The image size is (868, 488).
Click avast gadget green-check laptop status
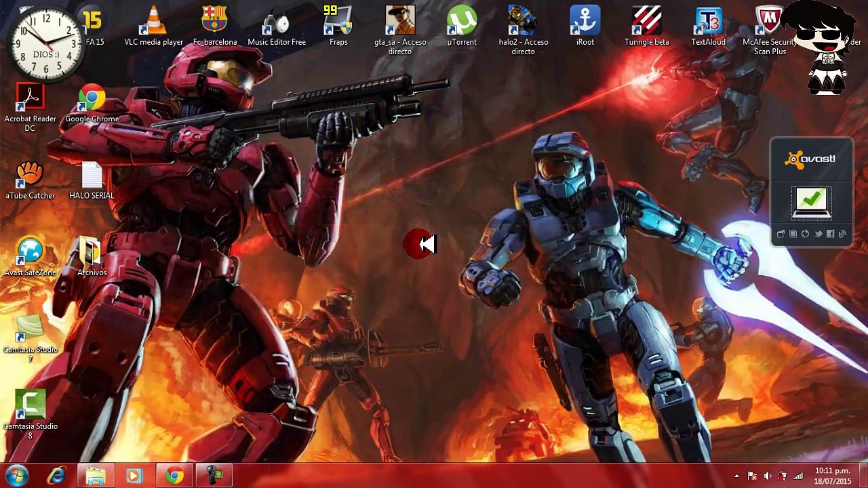(811, 203)
